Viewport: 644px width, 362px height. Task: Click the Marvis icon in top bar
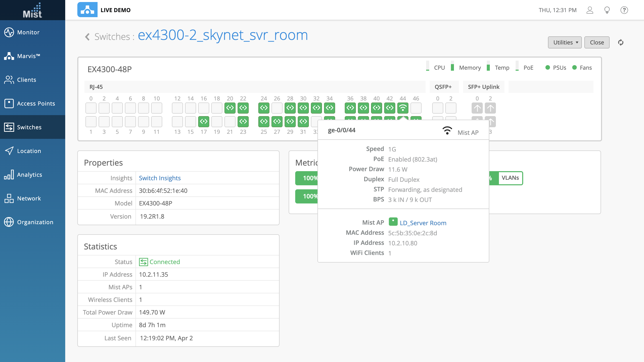click(x=87, y=10)
